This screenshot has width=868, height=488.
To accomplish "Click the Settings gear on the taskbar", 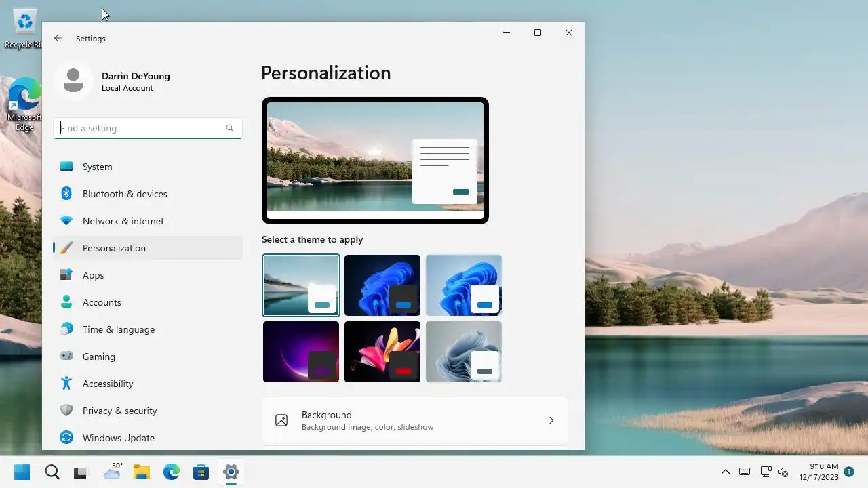I will point(231,472).
